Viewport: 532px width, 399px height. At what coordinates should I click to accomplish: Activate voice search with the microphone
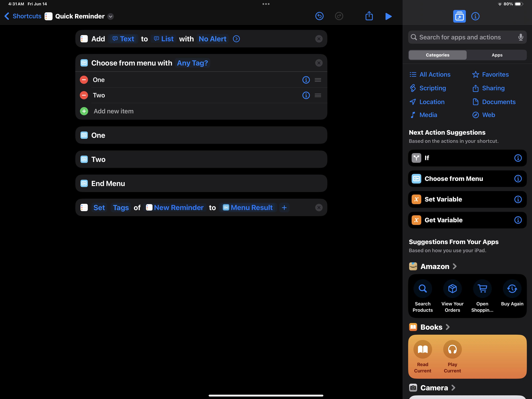[521, 37]
